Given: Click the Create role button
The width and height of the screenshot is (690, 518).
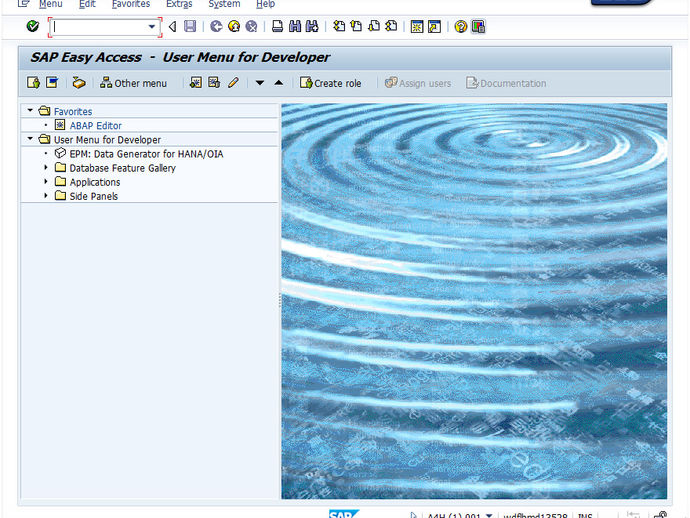Looking at the screenshot, I should [x=330, y=83].
